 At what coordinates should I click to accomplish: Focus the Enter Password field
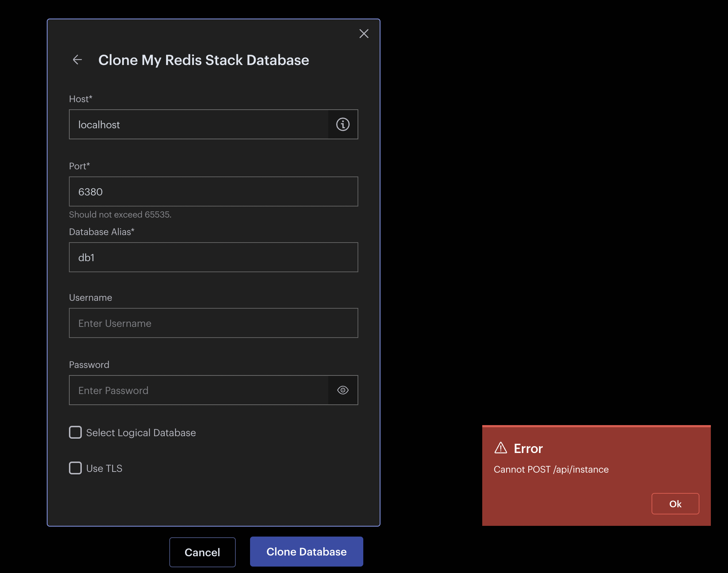tap(199, 390)
